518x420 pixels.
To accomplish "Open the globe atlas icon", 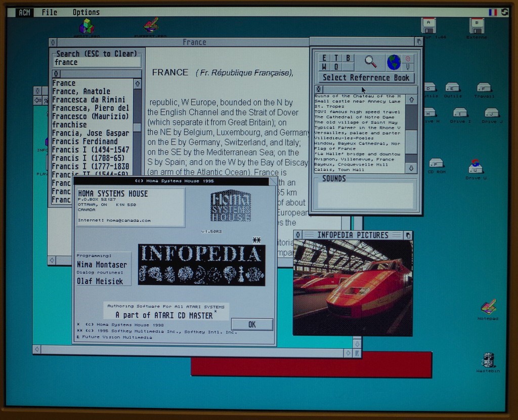I will coord(394,62).
